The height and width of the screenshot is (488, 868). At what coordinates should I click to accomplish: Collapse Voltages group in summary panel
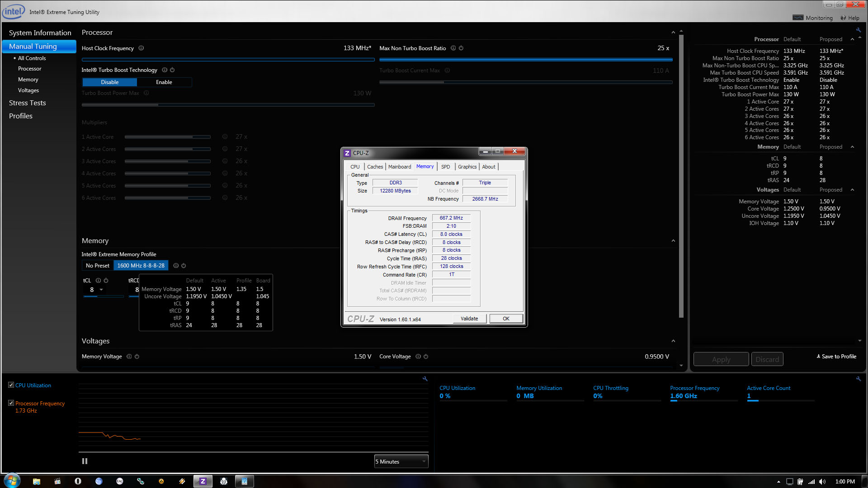tap(852, 190)
